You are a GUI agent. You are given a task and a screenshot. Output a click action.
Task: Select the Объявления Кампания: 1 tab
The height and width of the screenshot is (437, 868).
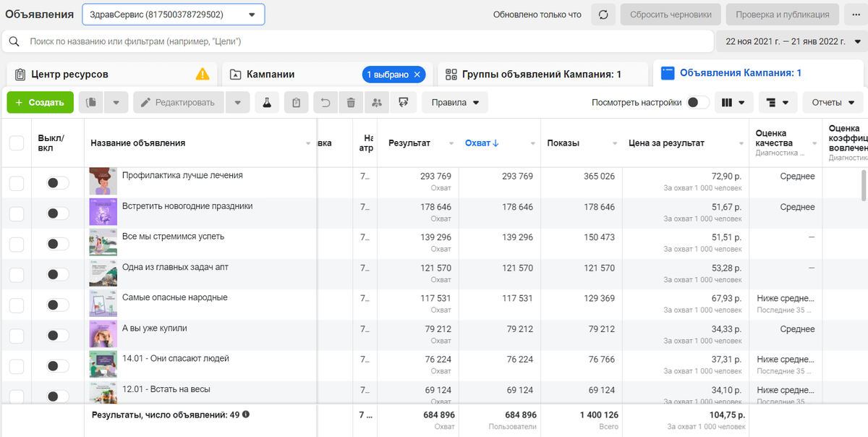759,74
